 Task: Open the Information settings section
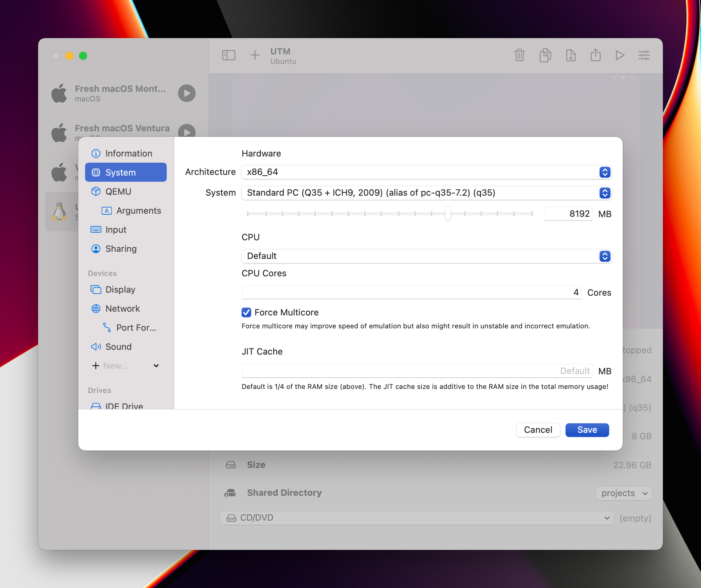(x=126, y=153)
